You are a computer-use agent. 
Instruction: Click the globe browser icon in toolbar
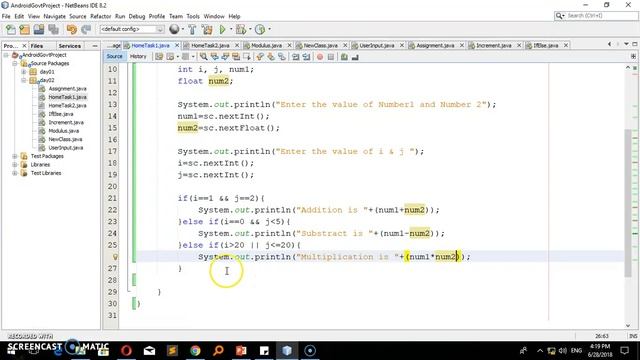174,29
